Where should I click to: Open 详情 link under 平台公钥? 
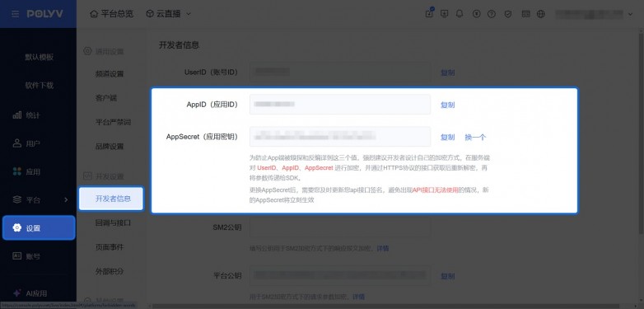coord(358,297)
